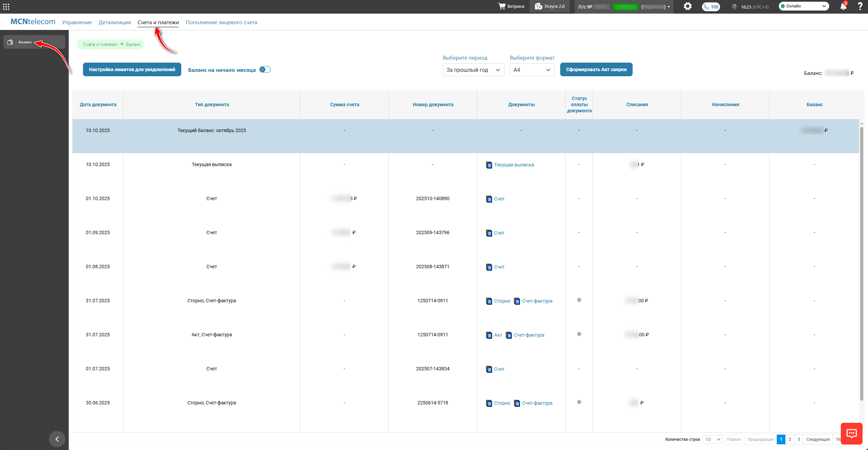Screen dimensions: 868x450
Task: Open the notifications bell icon
Action: 843,6
